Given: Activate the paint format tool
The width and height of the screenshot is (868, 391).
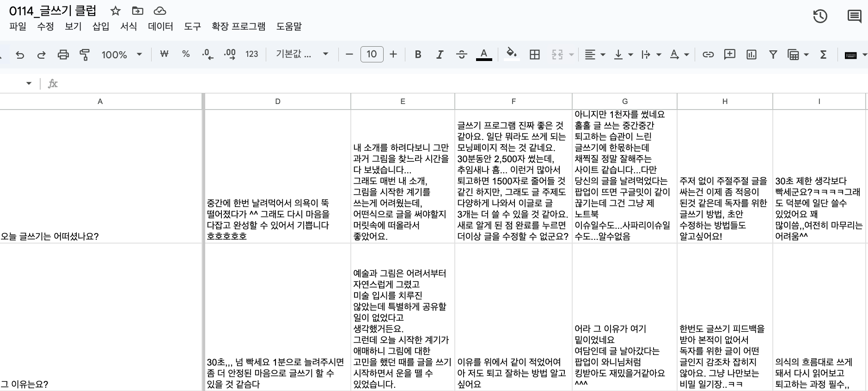Looking at the screenshot, I should pos(85,55).
